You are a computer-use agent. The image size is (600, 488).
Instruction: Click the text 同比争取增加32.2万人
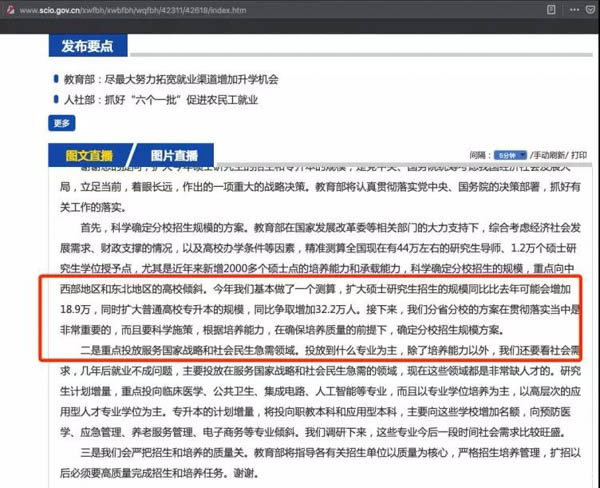click(305, 309)
